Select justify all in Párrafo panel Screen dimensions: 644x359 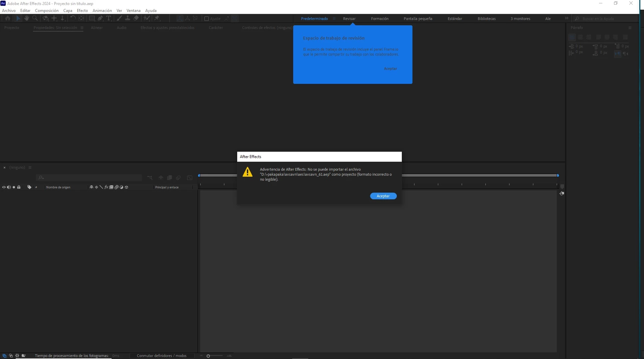click(x=625, y=37)
